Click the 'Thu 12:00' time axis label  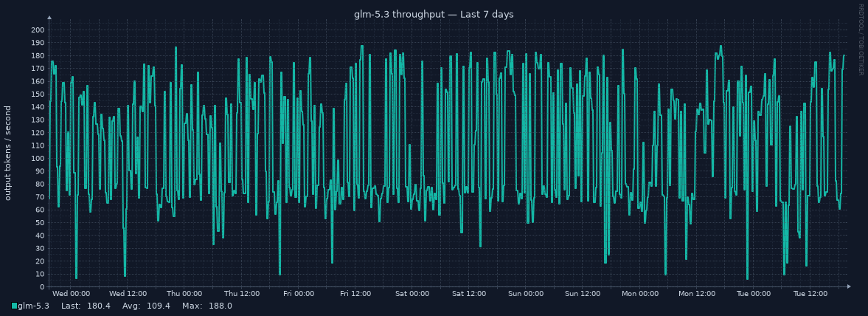click(242, 294)
